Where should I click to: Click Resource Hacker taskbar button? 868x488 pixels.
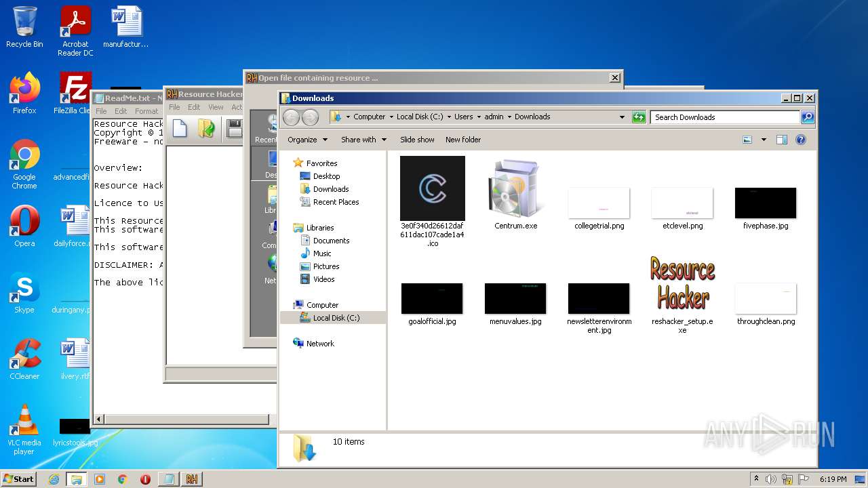tap(191, 479)
